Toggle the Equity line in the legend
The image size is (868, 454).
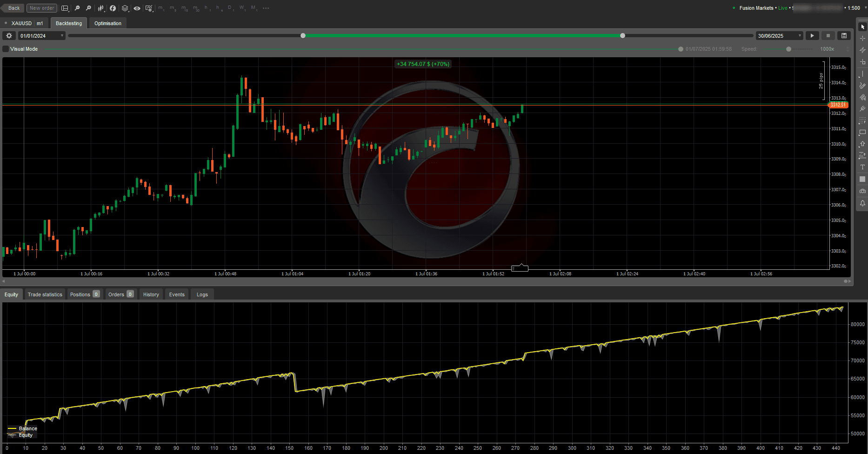point(26,435)
